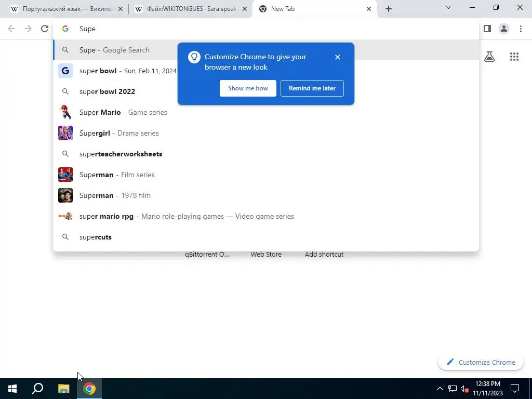Go forward with the right arrow icon
The width and height of the screenshot is (532, 399).
pyautogui.click(x=28, y=29)
